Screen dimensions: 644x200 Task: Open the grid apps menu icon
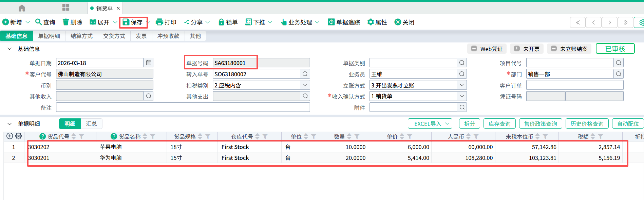pyautogui.click(x=66, y=8)
